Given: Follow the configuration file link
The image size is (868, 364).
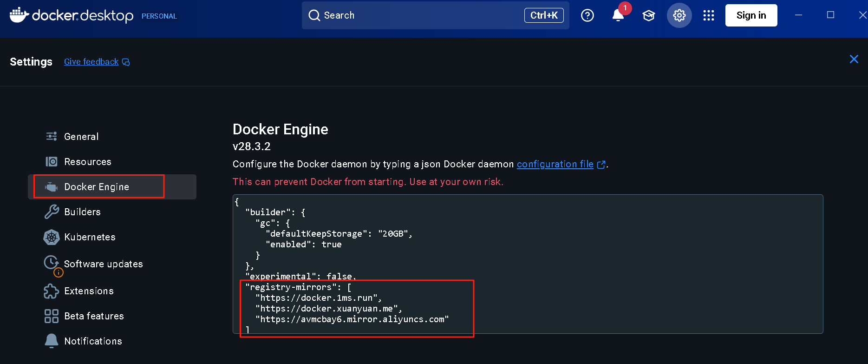Looking at the screenshot, I should (x=555, y=164).
